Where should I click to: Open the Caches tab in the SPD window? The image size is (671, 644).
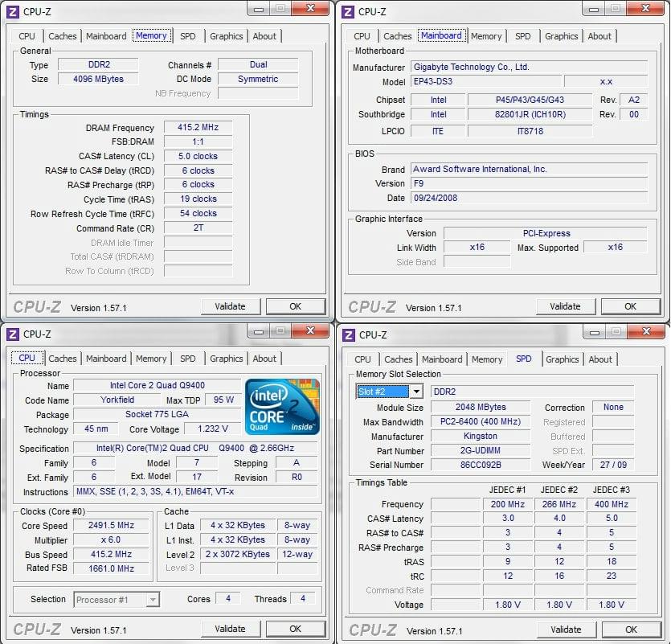[x=399, y=359]
